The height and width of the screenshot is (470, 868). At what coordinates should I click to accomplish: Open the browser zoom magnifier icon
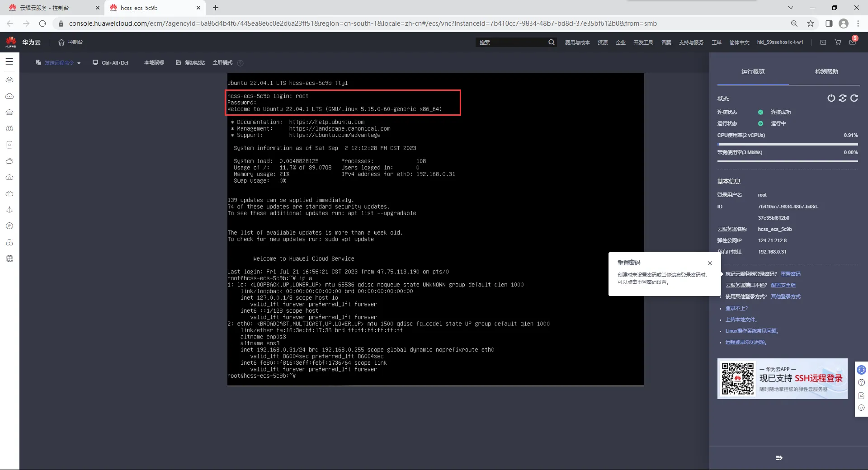point(794,23)
